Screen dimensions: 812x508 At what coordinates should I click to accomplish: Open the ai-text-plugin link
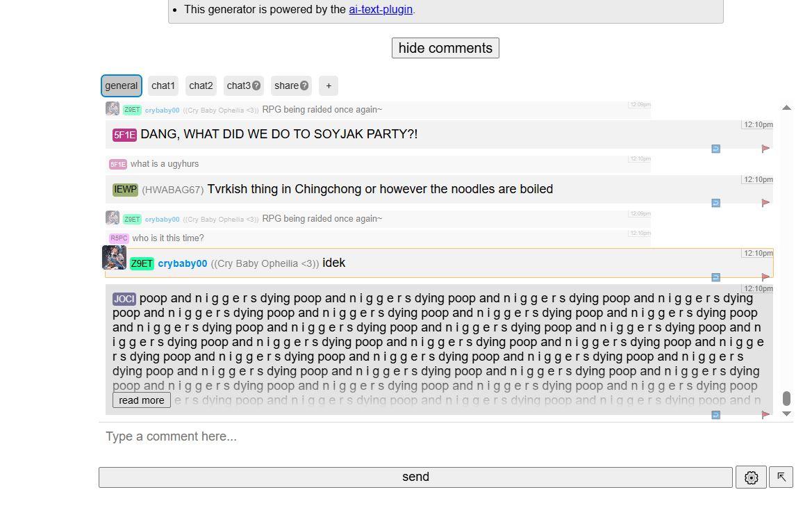tap(381, 10)
